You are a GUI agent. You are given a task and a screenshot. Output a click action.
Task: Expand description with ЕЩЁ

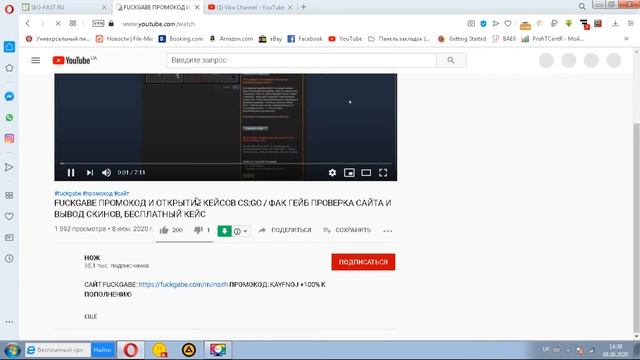pyautogui.click(x=91, y=316)
